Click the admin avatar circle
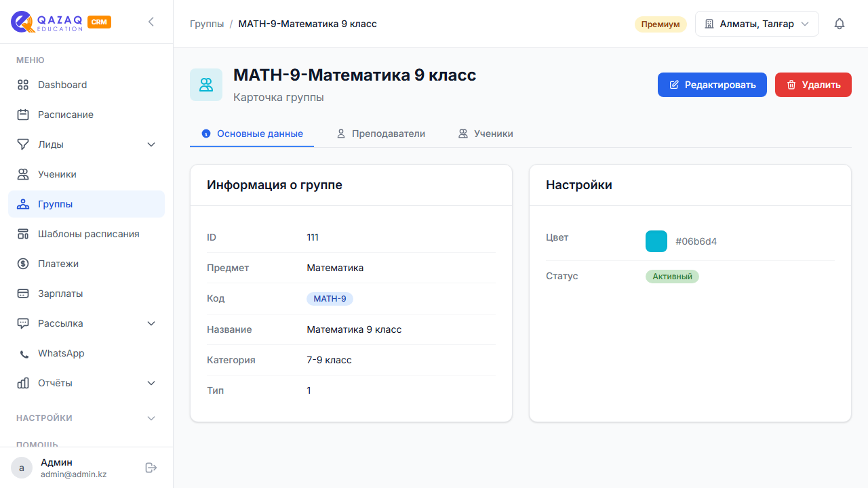Screen dimensions: 868x488 (x=22, y=468)
